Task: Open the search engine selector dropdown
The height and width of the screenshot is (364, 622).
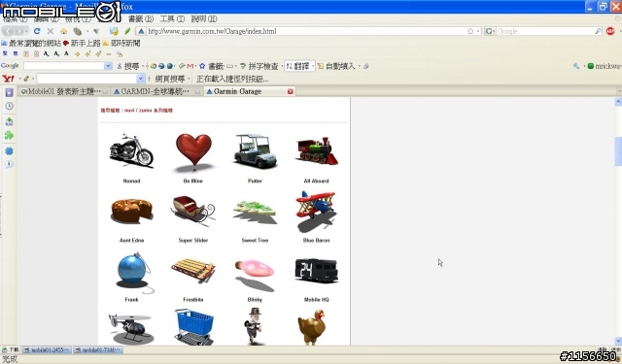Action: (490, 31)
